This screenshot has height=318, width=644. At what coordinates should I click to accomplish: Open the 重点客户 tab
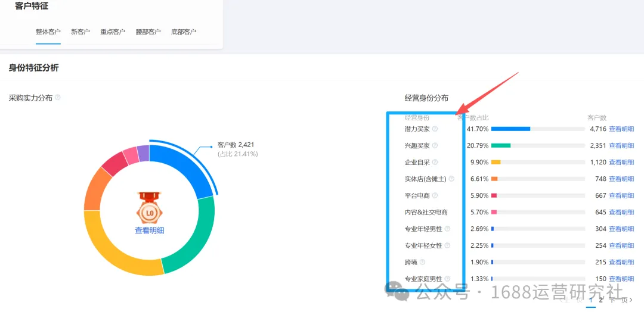pyautogui.click(x=113, y=32)
